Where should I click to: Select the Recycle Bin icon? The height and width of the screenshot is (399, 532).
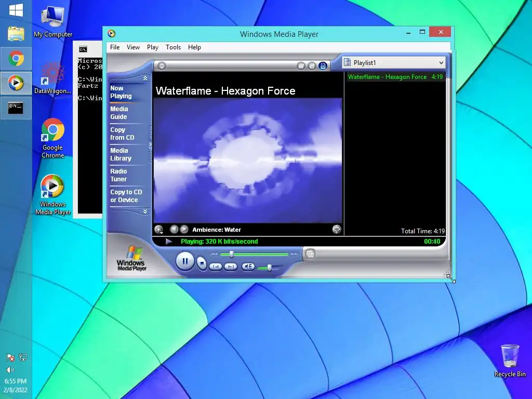pyautogui.click(x=510, y=361)
